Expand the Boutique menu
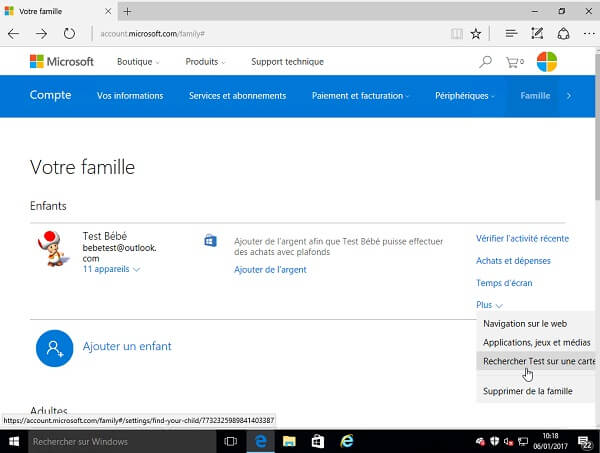 (x=138, y=62)
